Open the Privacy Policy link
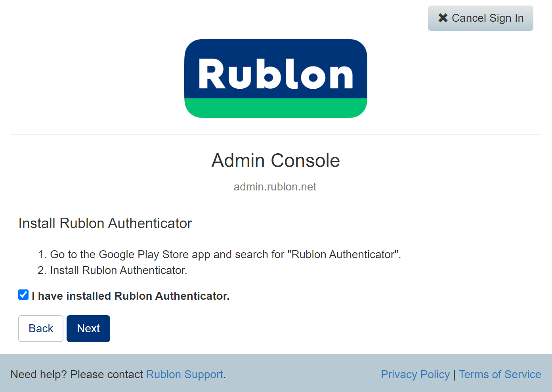Image resolution: width=552 pixels, height=392 pixels. coord(415,375)
